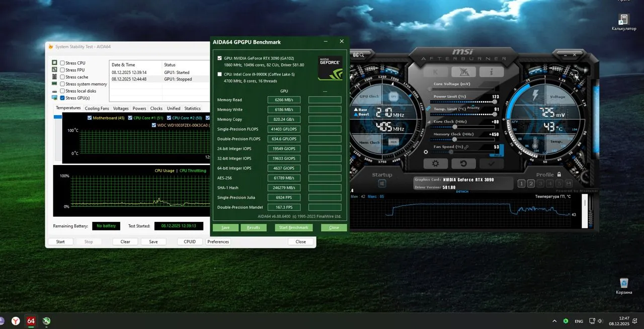The height and width of the screenshot is (329, 644).
Task: Click the MEM chip icon on clock gauge
Action: (393, 142)
